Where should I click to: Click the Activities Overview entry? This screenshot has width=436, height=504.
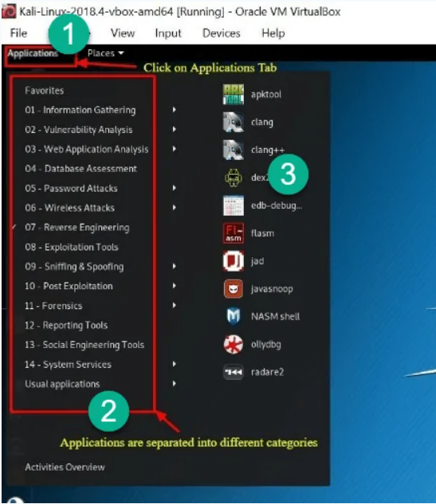tap(65, 467)
